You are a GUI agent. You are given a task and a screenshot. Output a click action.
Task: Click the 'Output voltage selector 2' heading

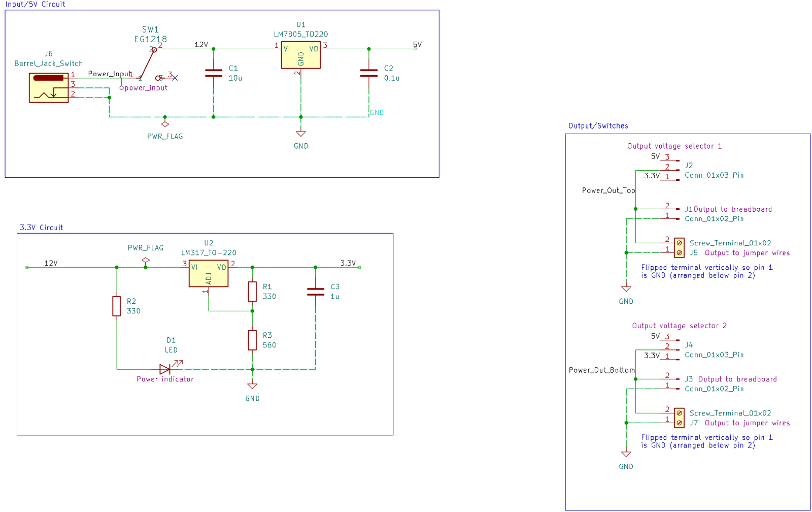click(x=680, y=326)
